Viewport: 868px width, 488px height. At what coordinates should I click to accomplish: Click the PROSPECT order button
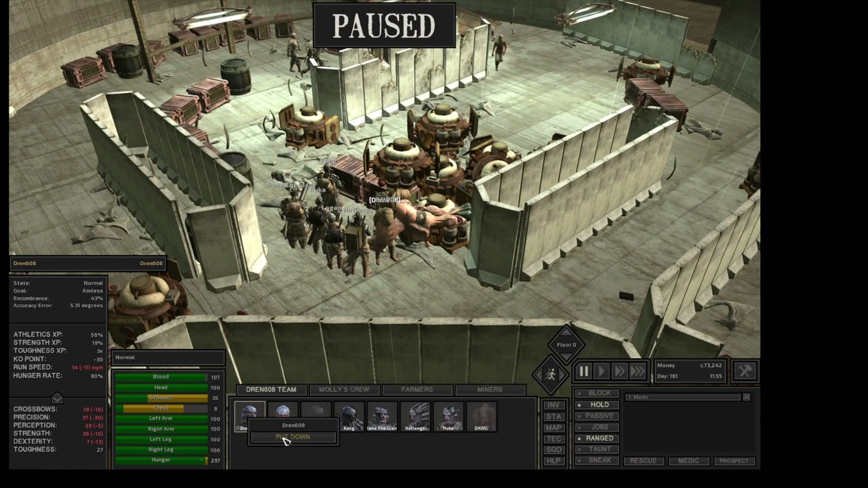[734, 461]
